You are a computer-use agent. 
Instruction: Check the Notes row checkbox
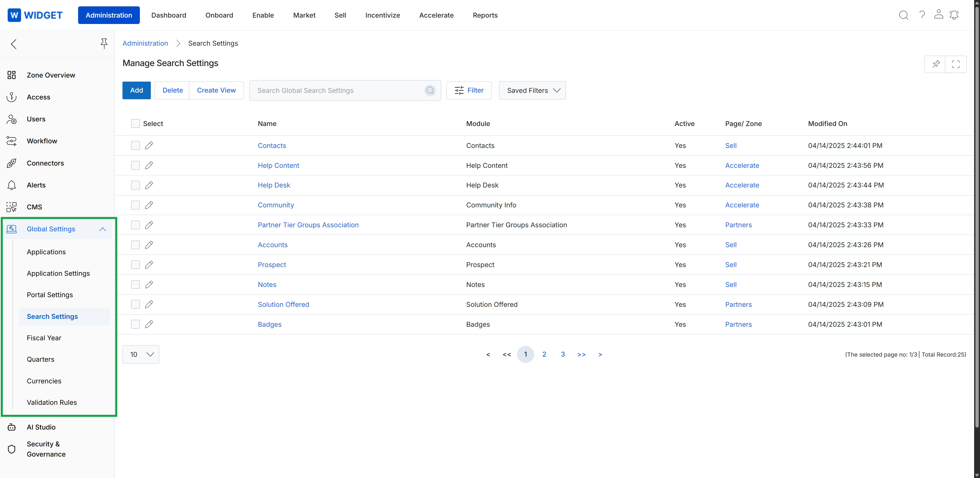[x=136, y=284]
